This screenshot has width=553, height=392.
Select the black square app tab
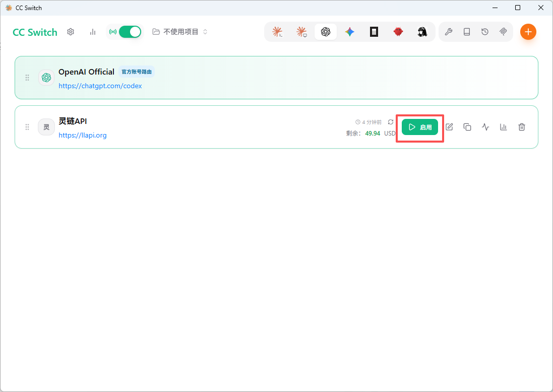374,32
